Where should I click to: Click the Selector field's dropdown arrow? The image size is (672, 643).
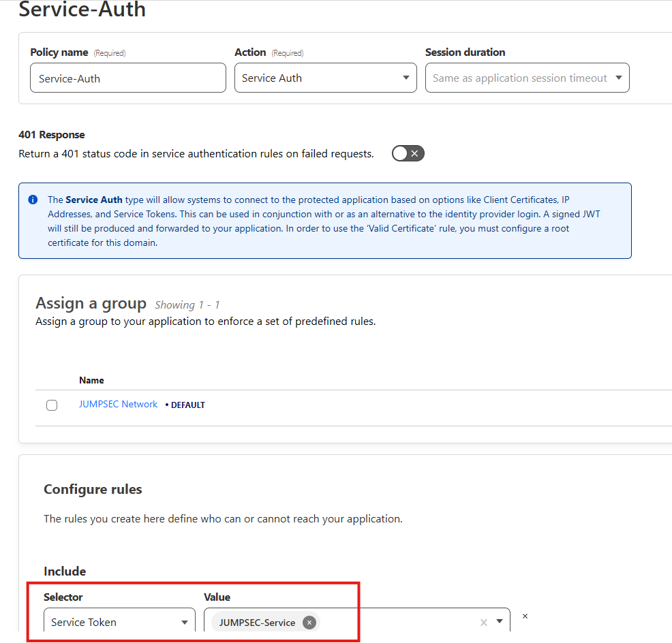pyautogui.click(x=184, y=622)
